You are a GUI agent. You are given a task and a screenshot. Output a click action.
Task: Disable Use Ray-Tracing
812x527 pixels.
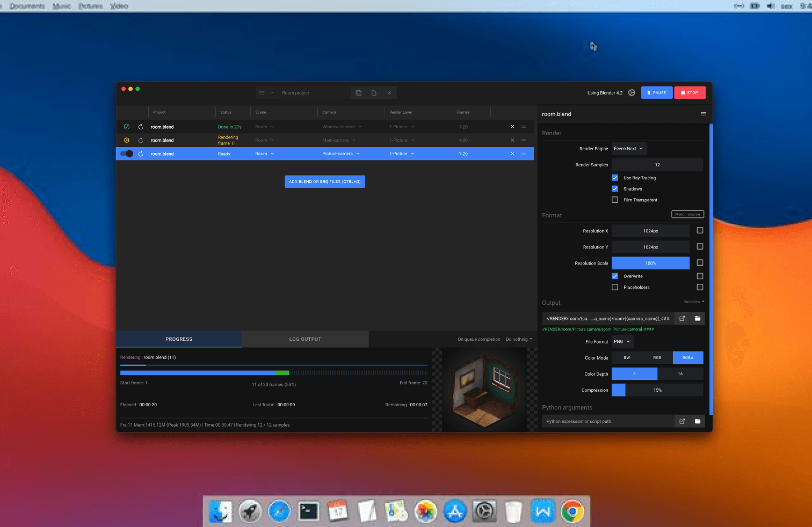(615, 178)
